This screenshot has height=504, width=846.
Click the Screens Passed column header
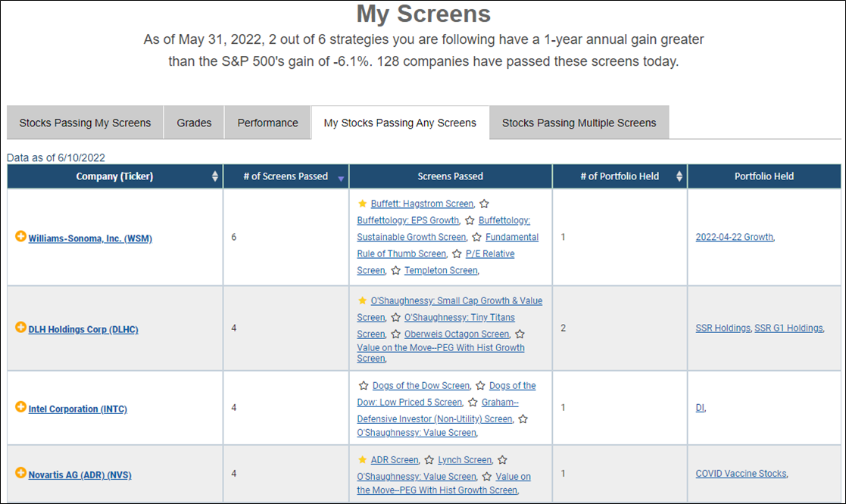tap(451, 176)
